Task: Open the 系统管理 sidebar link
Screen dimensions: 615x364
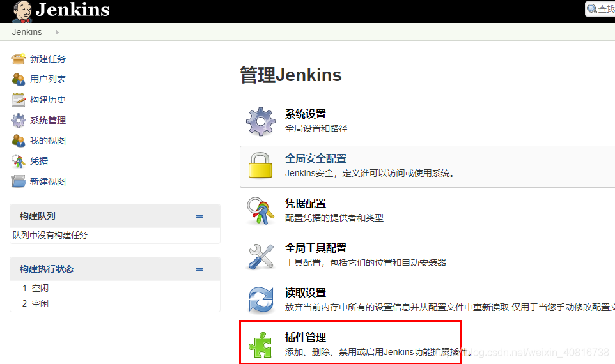Action: [x=48, y=120]
